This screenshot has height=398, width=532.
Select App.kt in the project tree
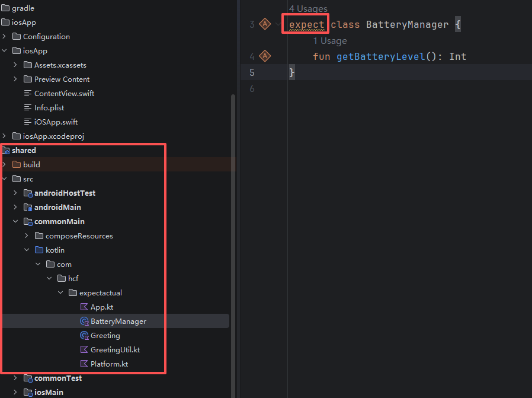[102, 307]
